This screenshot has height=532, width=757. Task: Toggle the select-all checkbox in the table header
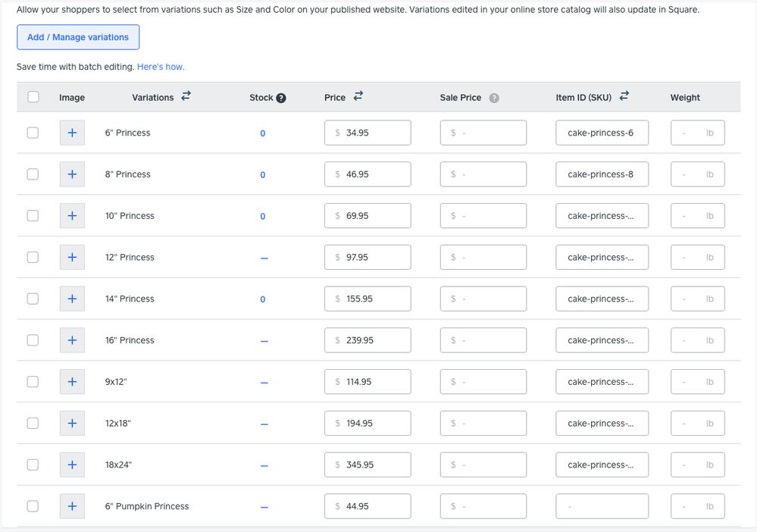[33, 97]
